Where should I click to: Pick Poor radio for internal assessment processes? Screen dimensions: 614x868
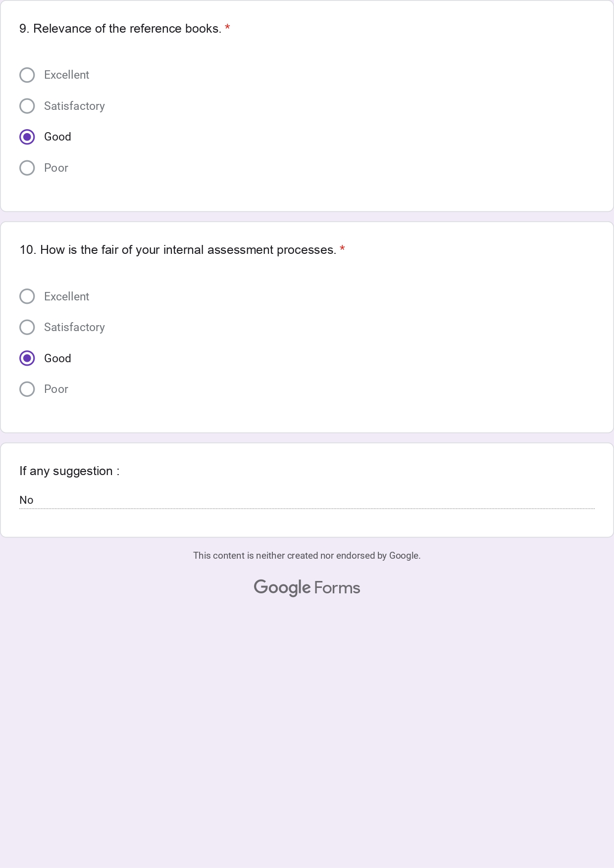tap(27, 389)
